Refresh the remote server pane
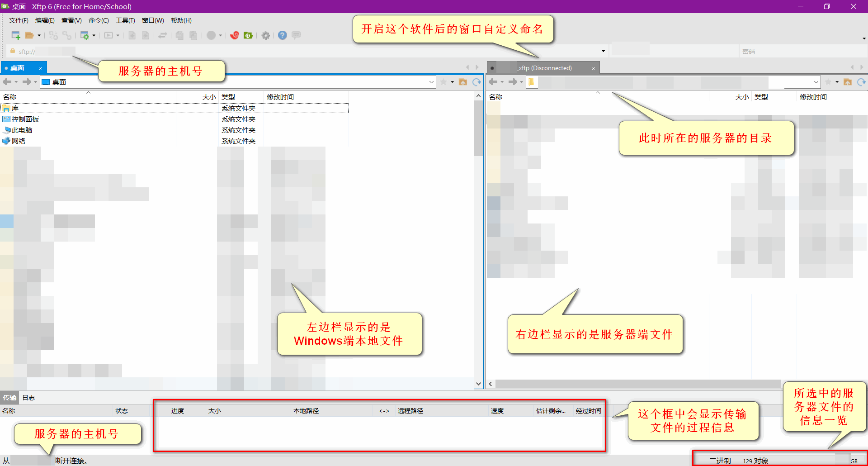The image size is (868, 466). [x=861, y=82]
